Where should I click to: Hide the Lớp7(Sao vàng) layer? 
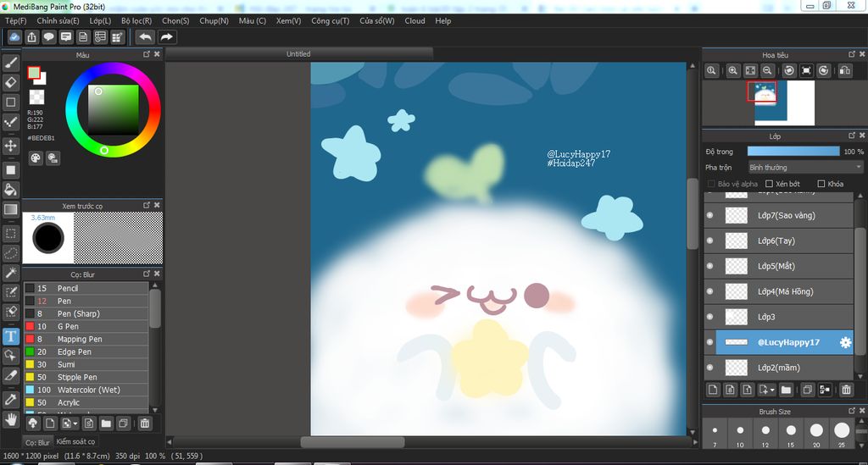710,216
